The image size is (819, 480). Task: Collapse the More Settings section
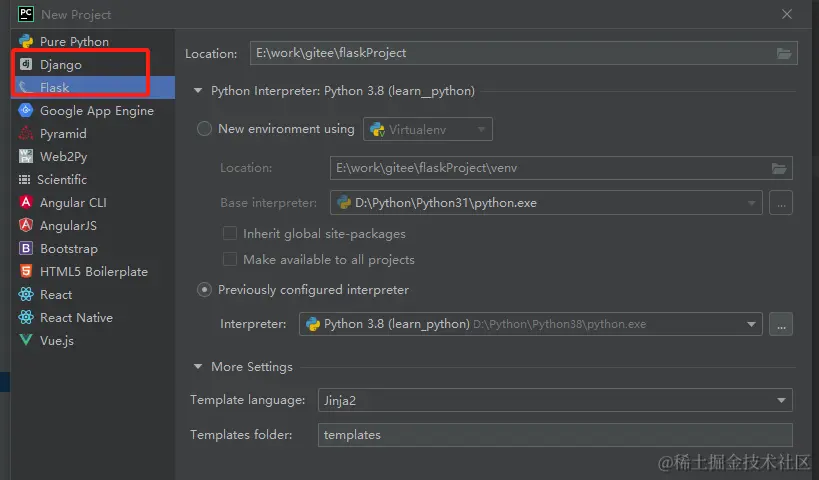click(198, 367)
